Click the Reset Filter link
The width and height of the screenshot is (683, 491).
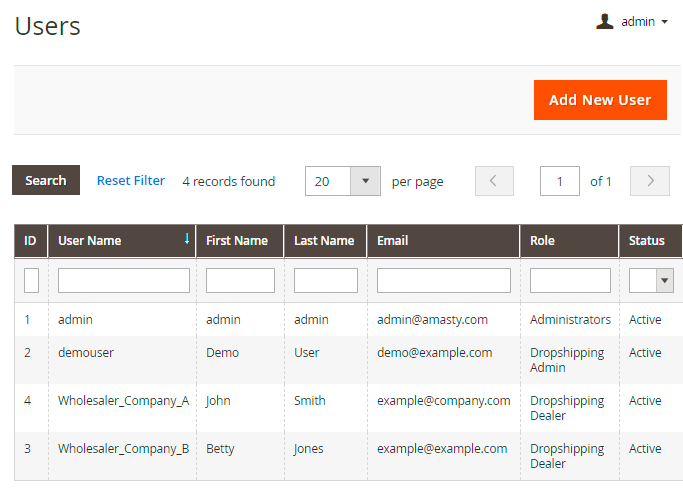(131, 181)
